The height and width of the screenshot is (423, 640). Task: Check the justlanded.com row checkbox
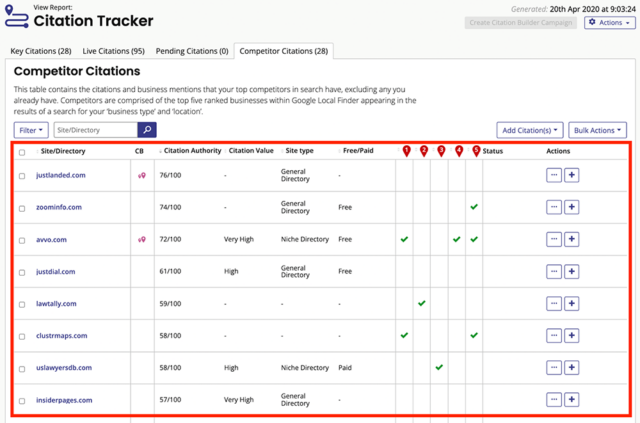pyautogui.click(x=22, y=176)
